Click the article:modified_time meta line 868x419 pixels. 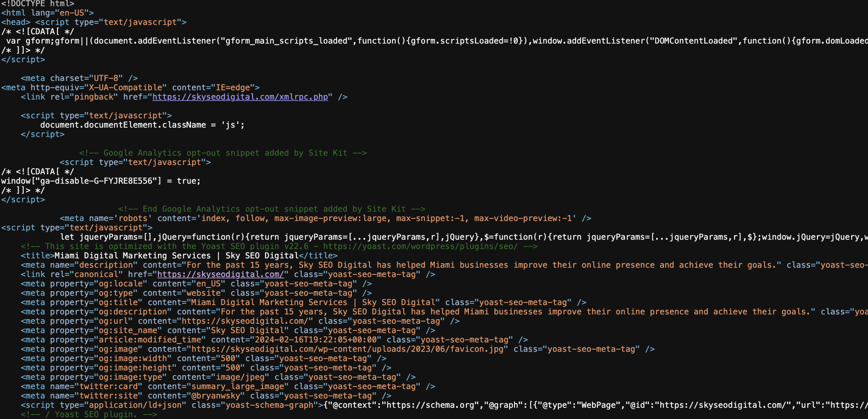tap(274, 340)
